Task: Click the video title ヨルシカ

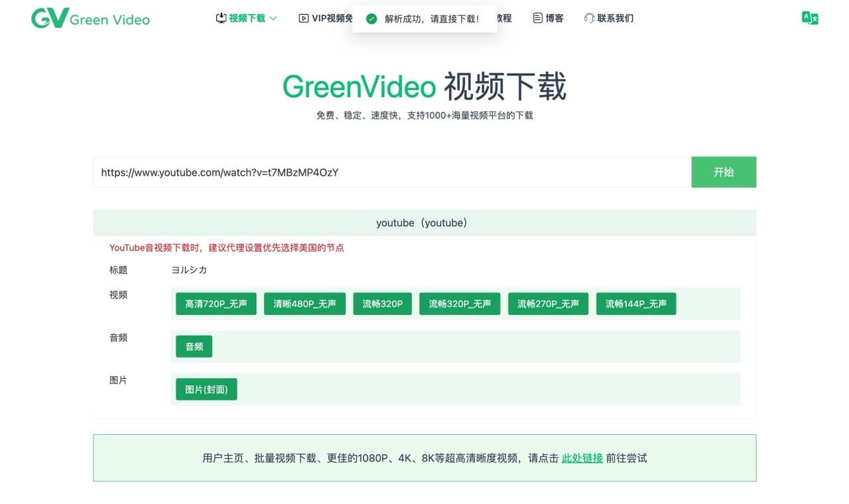Action: [x=190, y=270]
